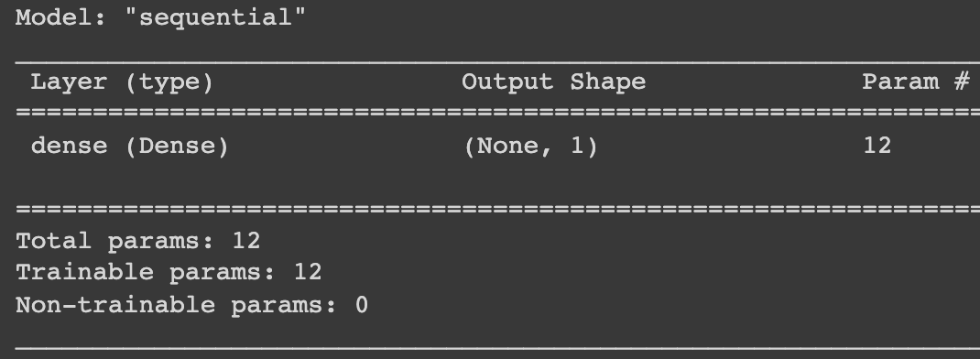Click the Trainable params: 12 line

point(169,273)
